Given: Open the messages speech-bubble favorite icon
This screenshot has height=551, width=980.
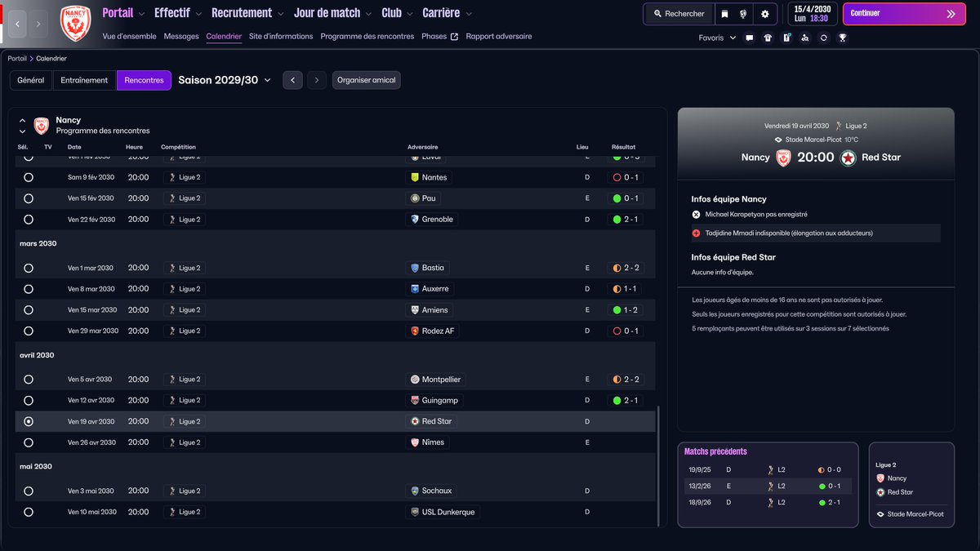Looking at the screenshot, I should point(750,38).
